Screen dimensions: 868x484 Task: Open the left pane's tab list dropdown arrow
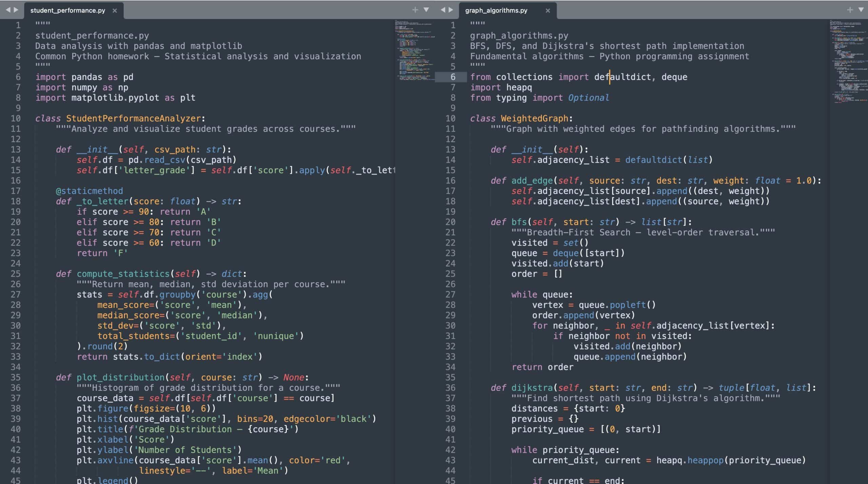point(426,10)
